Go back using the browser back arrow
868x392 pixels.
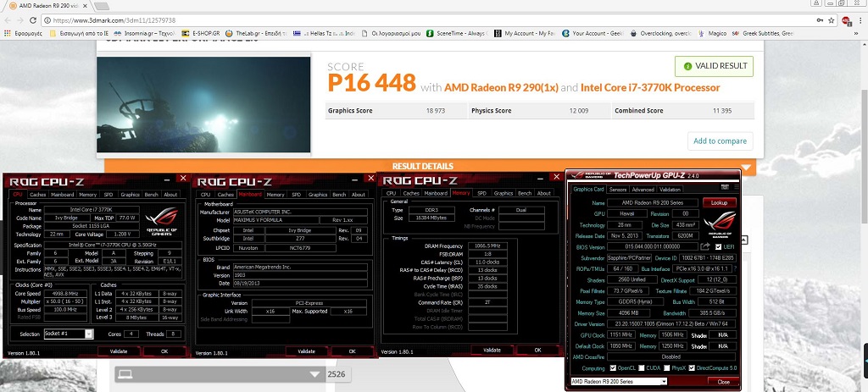(8, 20)
